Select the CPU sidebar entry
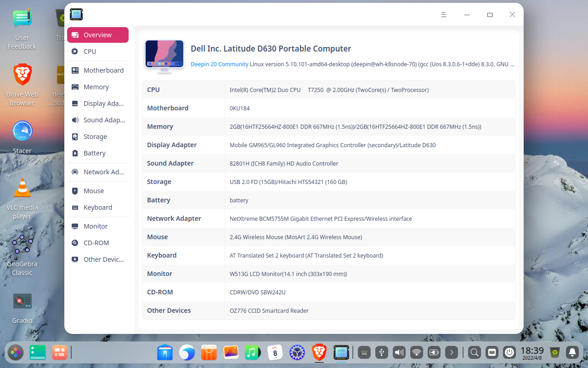Image resolution: width=588 pixels, height=368 pixels. coord(98,52)
